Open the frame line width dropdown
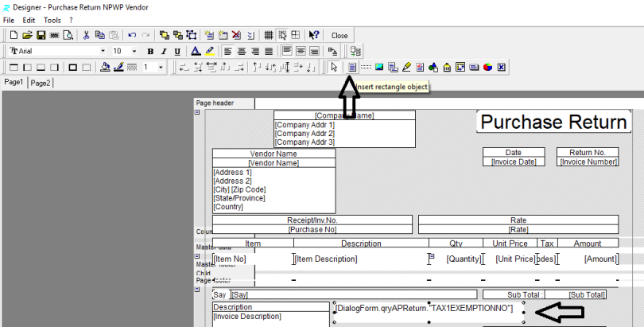Screen dimensions: 644x327 161,67
